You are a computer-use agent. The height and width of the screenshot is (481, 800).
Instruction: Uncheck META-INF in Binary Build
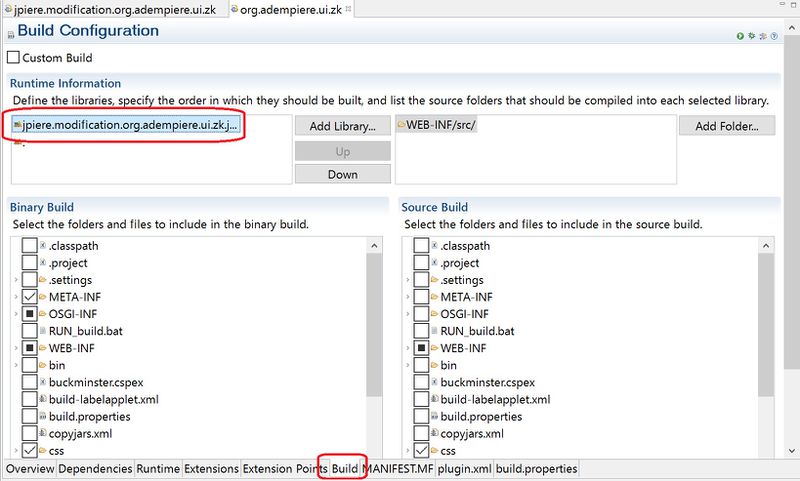tap(29, 297)
